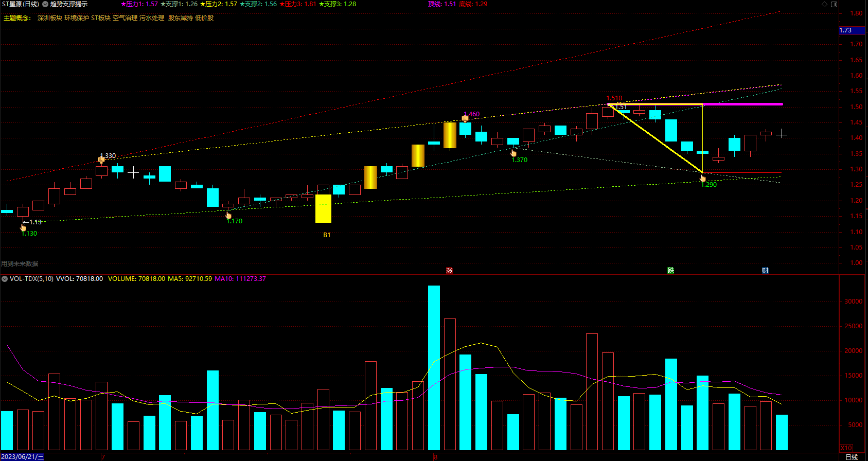This screenshot has height=461, width=868.
Task: Open the 股东减持 concept link
Action: pos(181,18)
